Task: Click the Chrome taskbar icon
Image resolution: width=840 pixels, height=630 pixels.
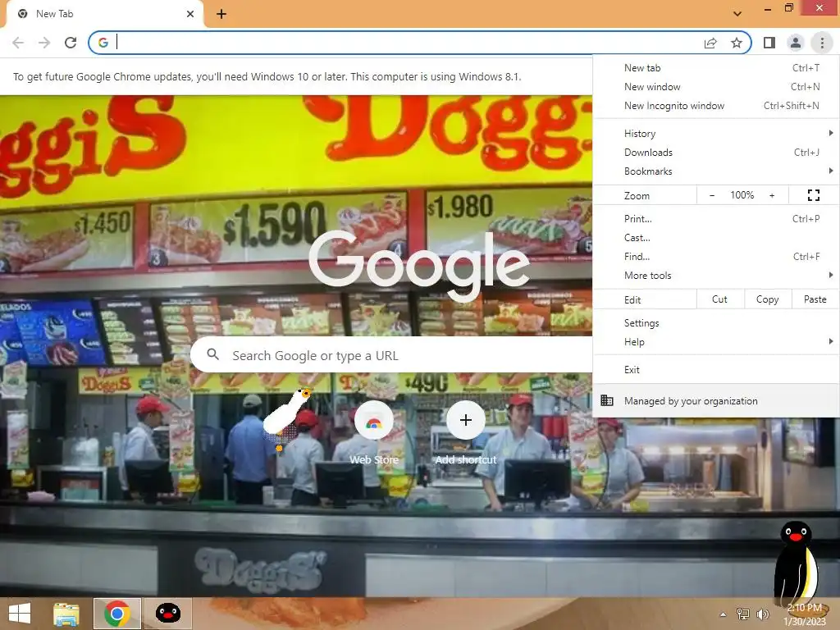Action: (117, 614)
